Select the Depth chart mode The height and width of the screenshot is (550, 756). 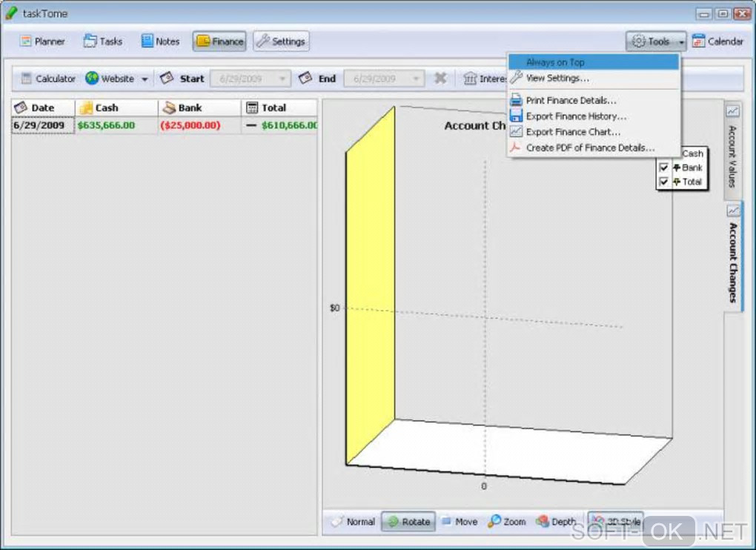(x=556, y=522)
